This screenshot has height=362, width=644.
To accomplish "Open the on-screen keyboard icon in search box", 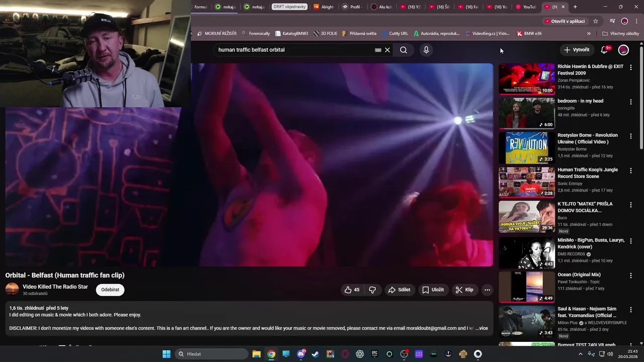I will pyautogui.click(x=378, y=50).
